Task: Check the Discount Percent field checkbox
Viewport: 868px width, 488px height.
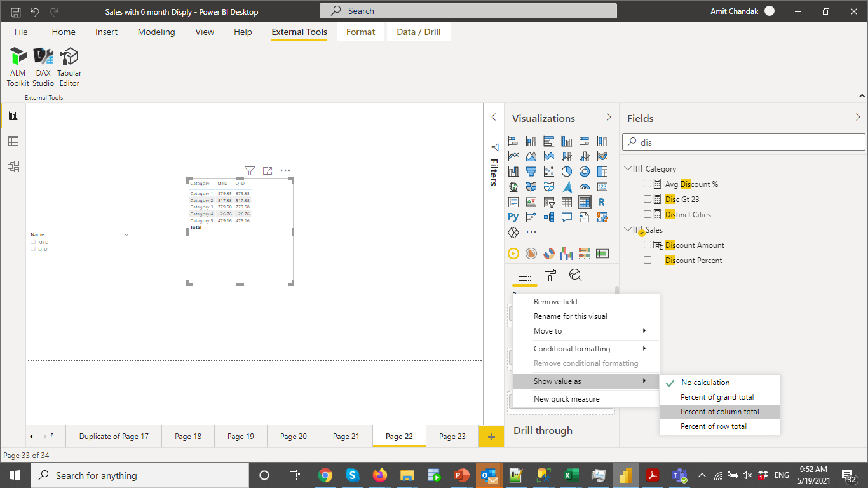Action: tap(648, 261)
